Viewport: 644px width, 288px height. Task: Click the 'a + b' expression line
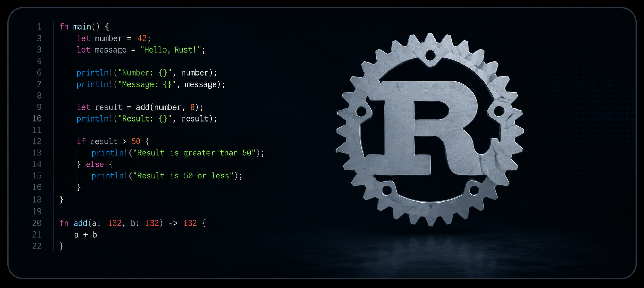(86, 235)
